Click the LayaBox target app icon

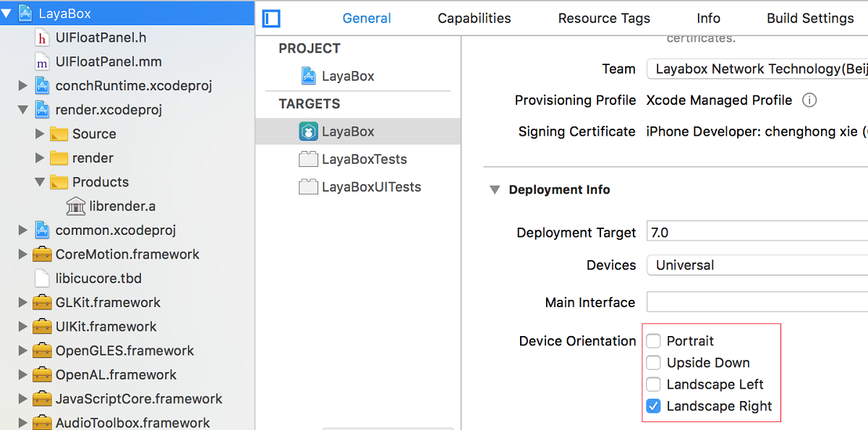pyautogui.click(x=309, y=132)
